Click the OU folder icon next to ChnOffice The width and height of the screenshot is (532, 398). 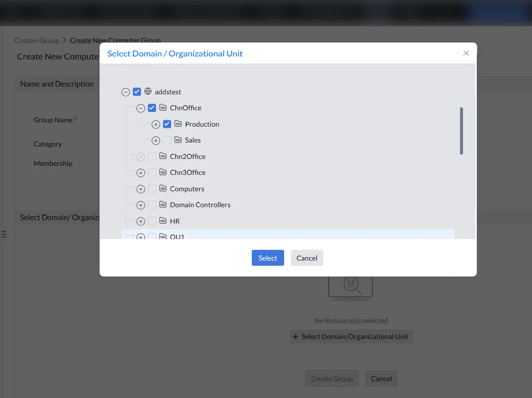163,107
